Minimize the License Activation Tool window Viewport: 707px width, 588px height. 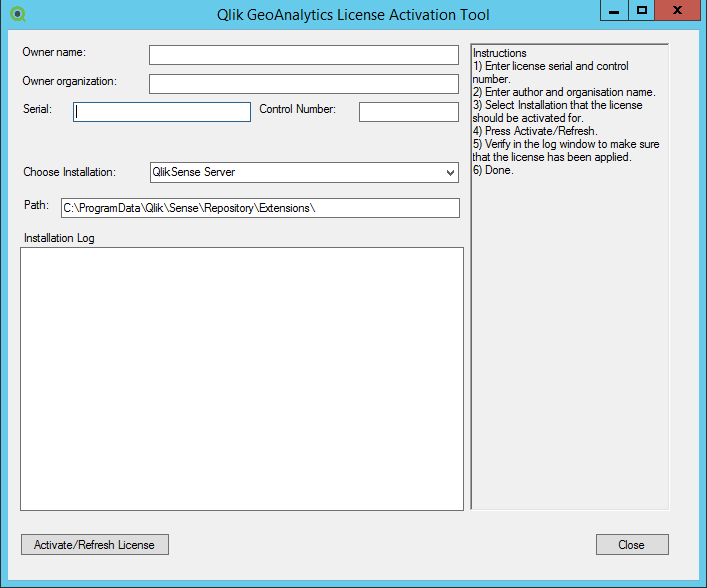(614, 10)
